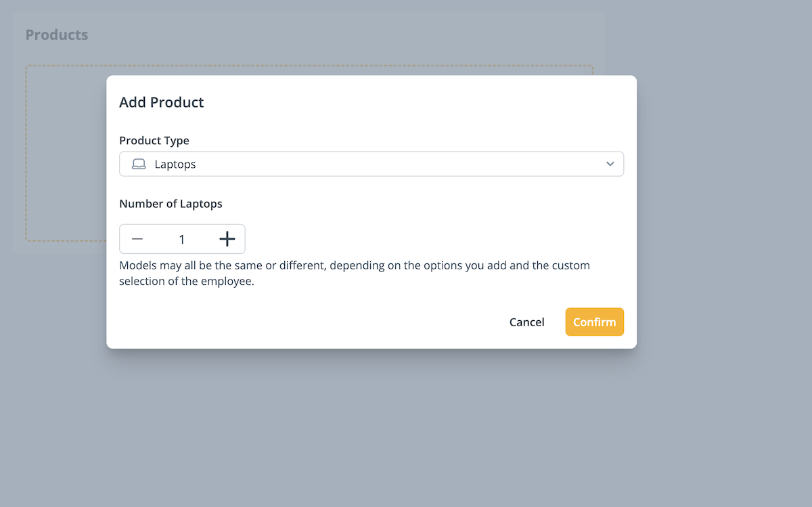Open the Product Type dropdown field
812x507 pixels.
click(x=371, y=164)
